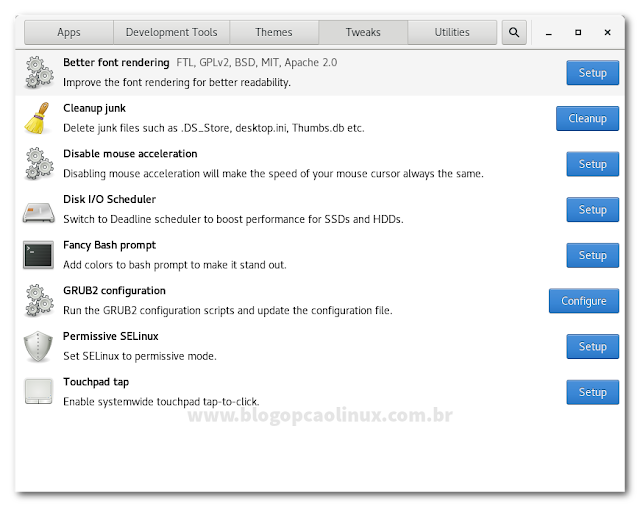Click the Configure button for GRUB2

pyautogui.click(x=584, y=301)
